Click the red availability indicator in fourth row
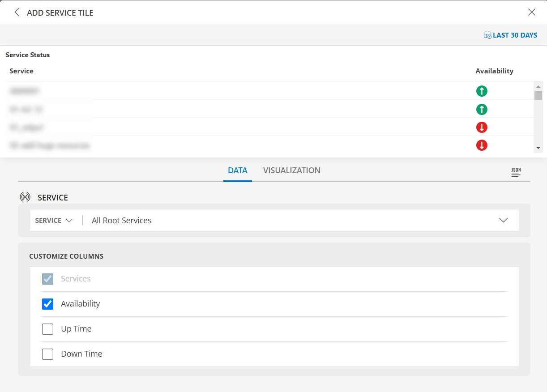 pos(482,145)
